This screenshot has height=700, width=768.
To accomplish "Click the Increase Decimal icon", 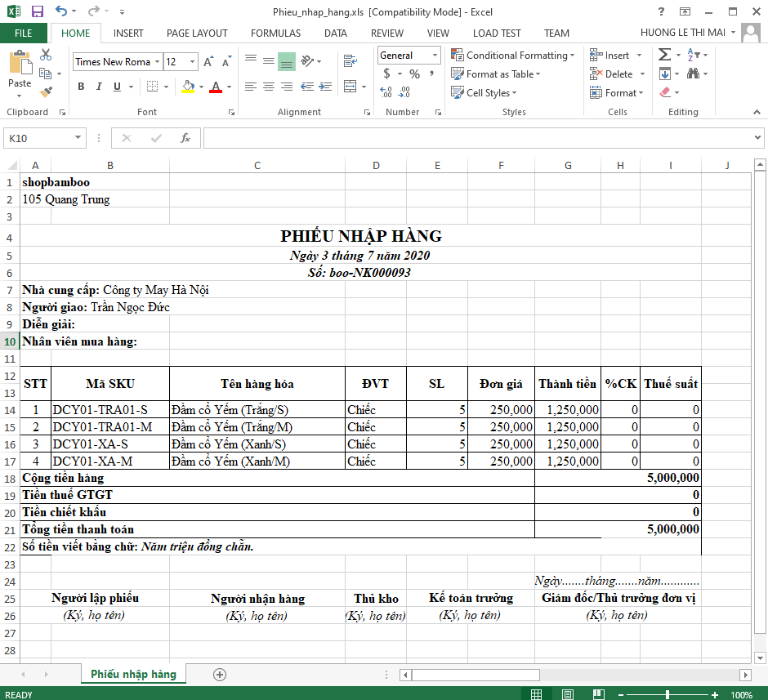I will tap(386, 92).
